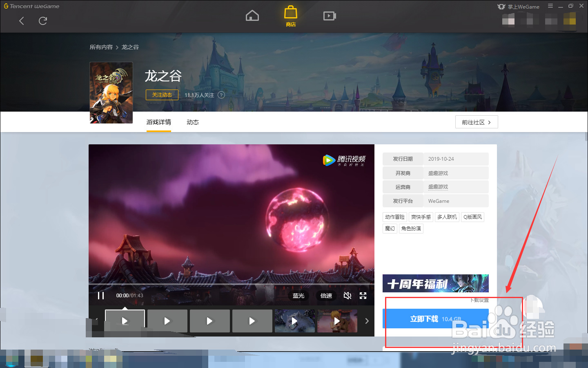The image size is (588, 368).
Task: Open the 商店 store tab
Action: tap(291, 16)
